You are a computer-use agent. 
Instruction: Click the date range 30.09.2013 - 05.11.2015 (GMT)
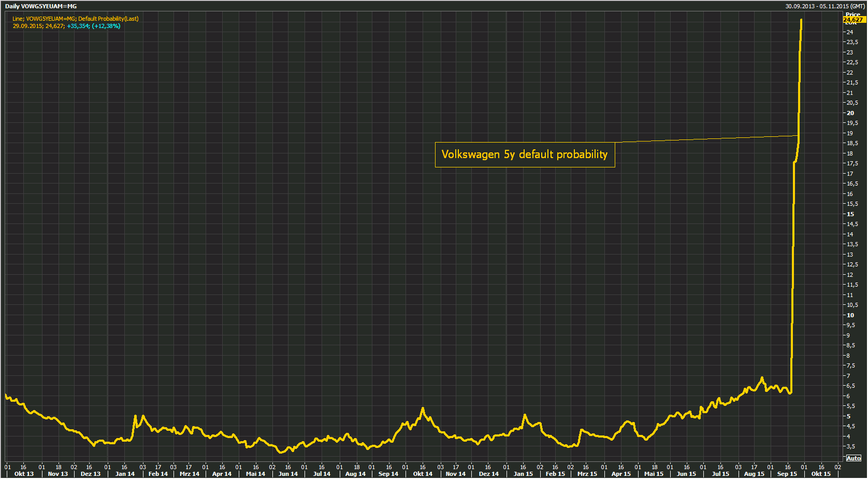point(824,6)
